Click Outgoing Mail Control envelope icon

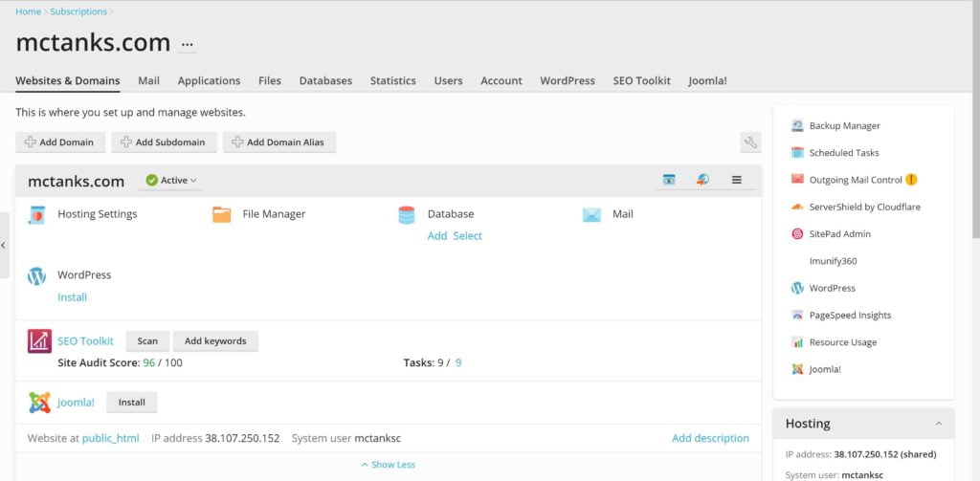[797, 179]
